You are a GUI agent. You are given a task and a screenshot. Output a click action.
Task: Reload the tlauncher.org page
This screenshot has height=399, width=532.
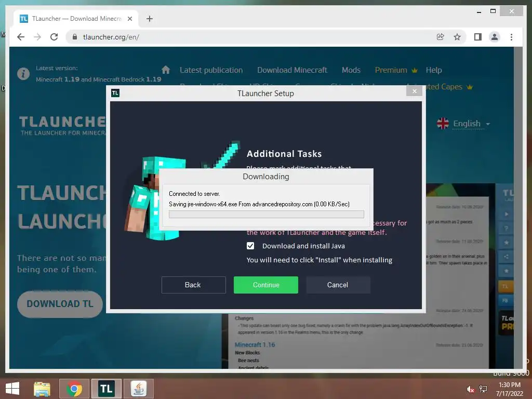pyautogui.click(x=54, y=37)
